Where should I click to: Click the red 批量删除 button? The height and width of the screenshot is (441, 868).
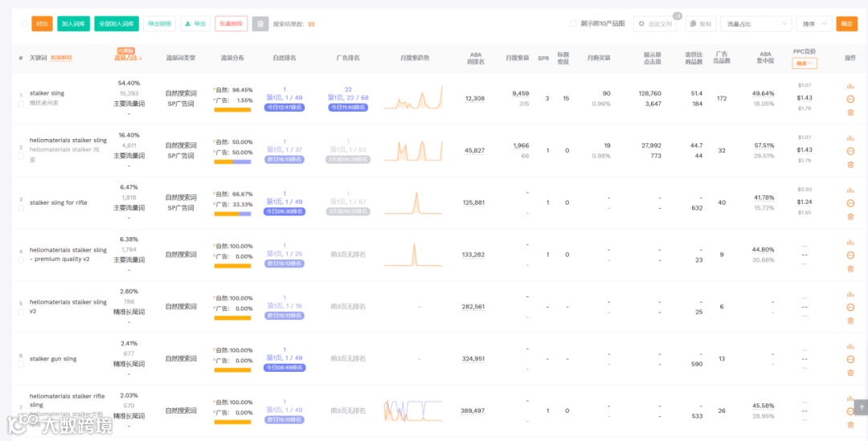coord(231,24)
